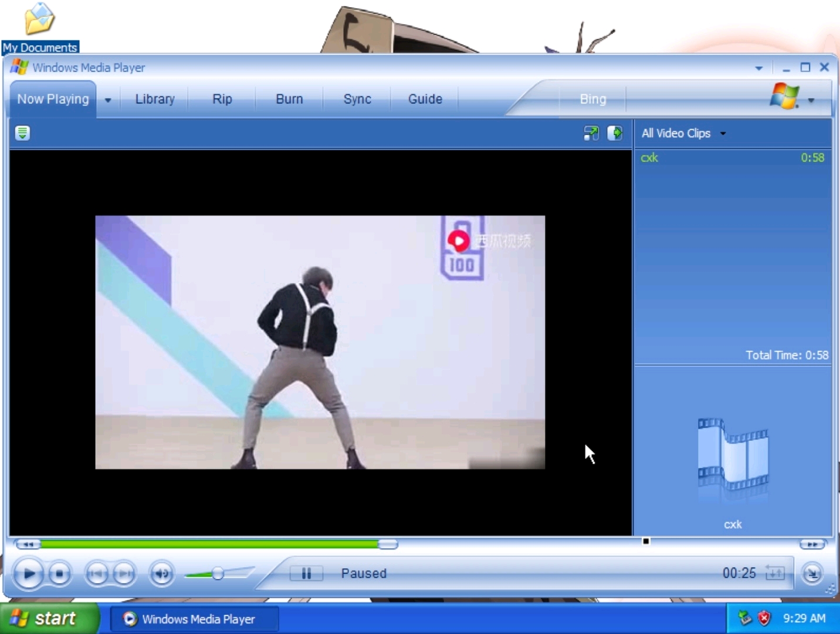Image resolution: width=840 pixels, height=634 pixels.
Task: Maximize the Windows Media Player window
Action: (805, 68)
